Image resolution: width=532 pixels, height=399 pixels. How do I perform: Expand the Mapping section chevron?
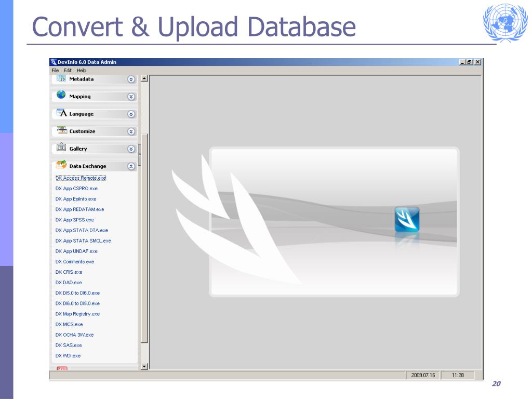[x=131, y=97]
